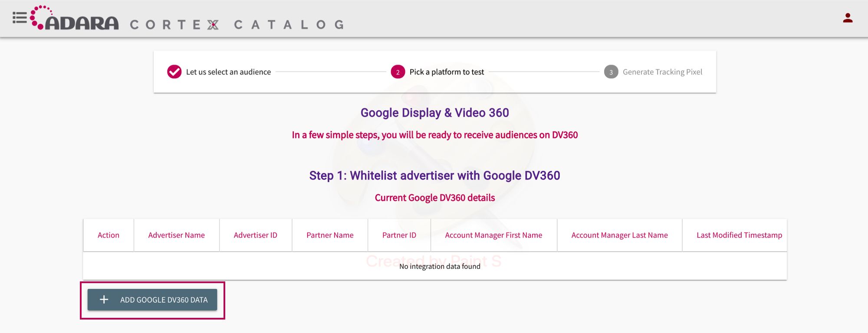Go to 'Let us select an audience' step
Viewport: 868px width, 333px height.
(x=228, y=72)
